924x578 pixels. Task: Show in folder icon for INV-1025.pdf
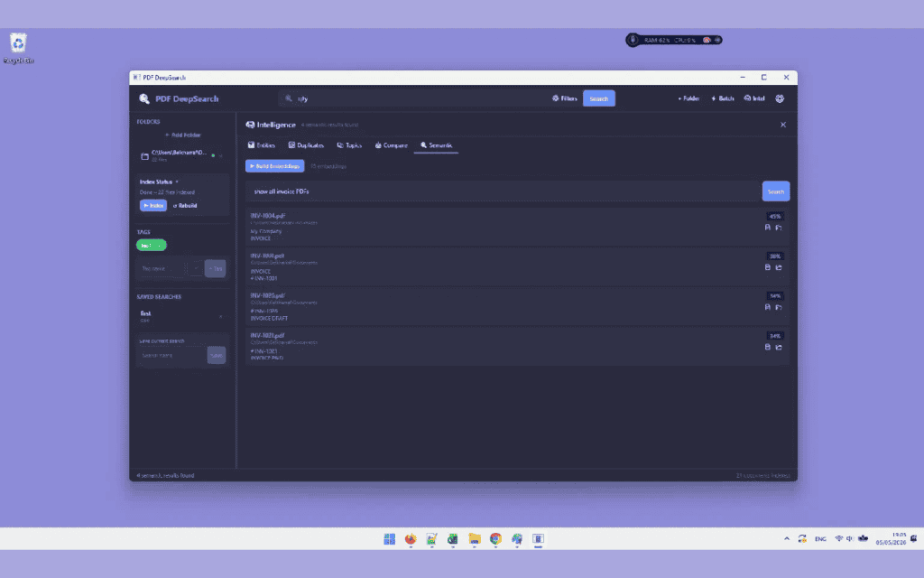click(x=779, y=307)
